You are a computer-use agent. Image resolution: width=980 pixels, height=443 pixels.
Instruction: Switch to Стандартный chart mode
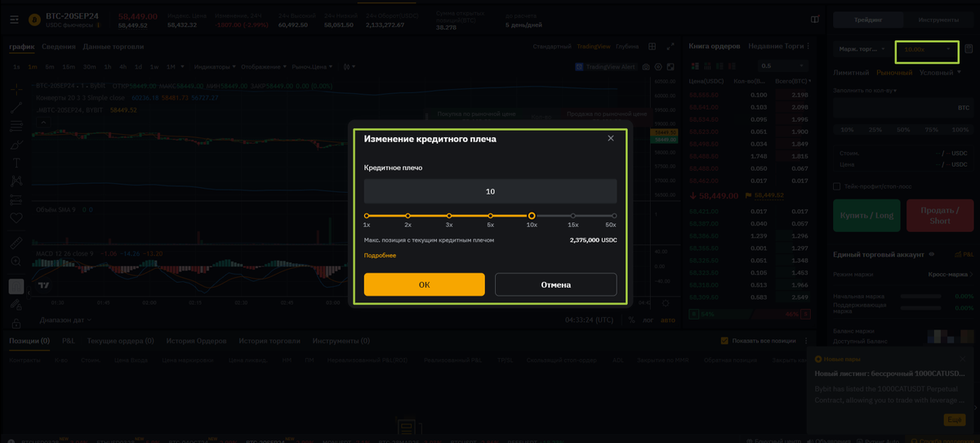[x=551, y=47]
